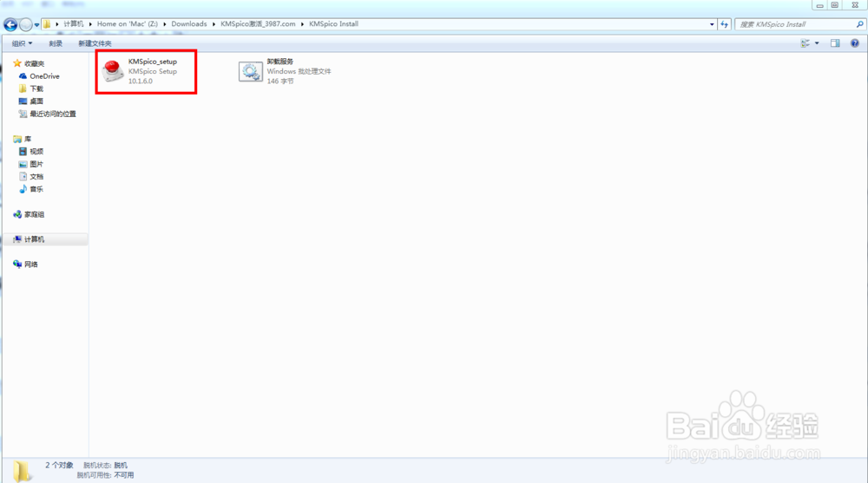
Task: Select 计算机 in the sidebar
Action: [29, 239]
